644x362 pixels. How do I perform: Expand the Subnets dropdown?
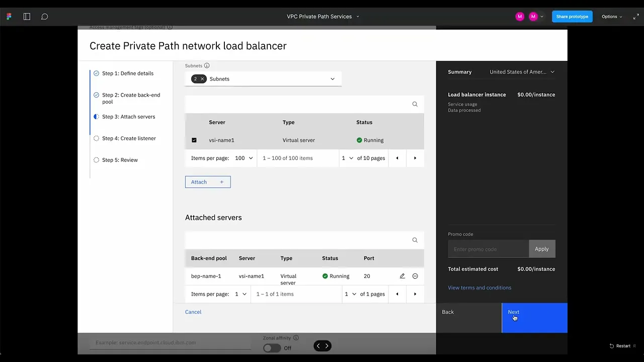[x=332, y=79]
